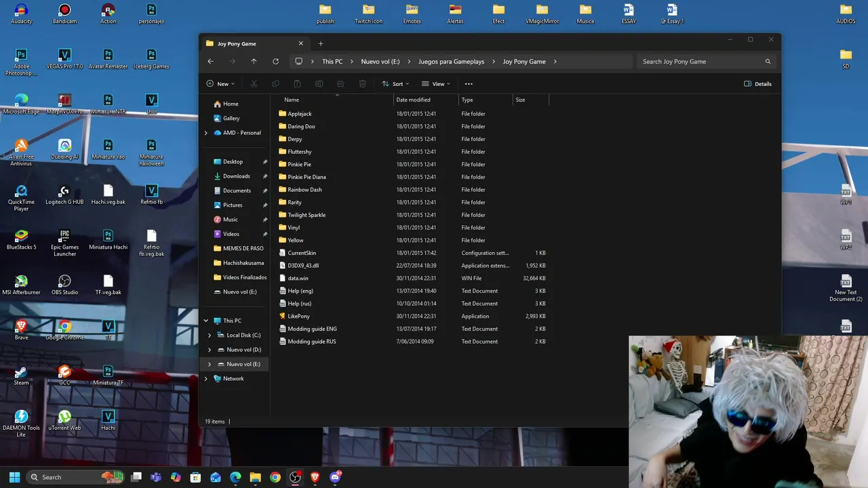Click the Search Joy Pony Game field
The height and width of the screenshot is (488, 868).
(705, 62)
